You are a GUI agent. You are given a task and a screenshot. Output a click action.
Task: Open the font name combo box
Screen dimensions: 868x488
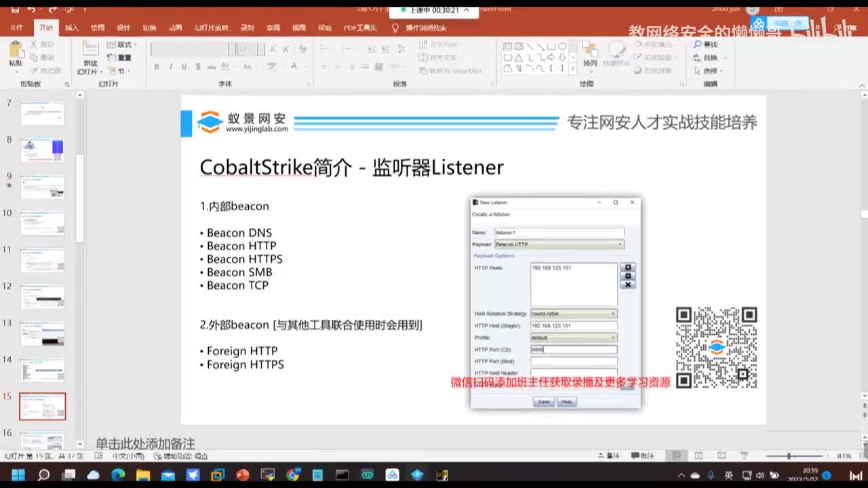tap(193, 49)
